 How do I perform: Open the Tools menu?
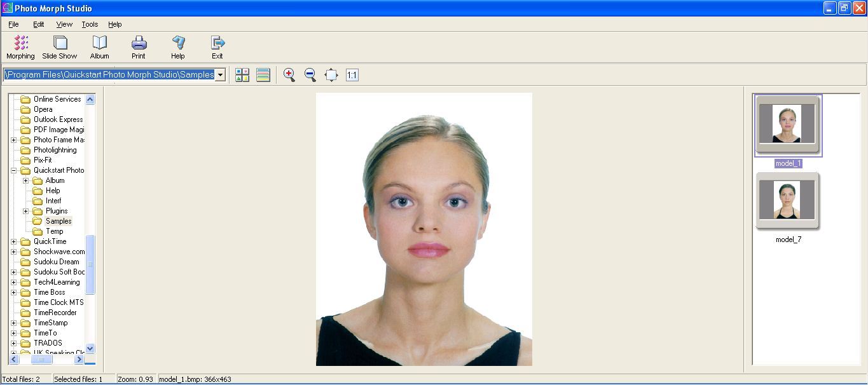pyautogui.click(x=90, y=24)
